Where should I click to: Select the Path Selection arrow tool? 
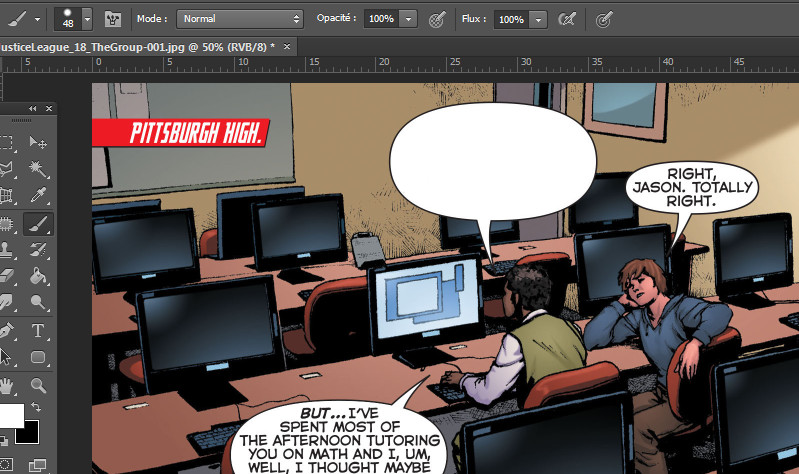tap(6, 357)
